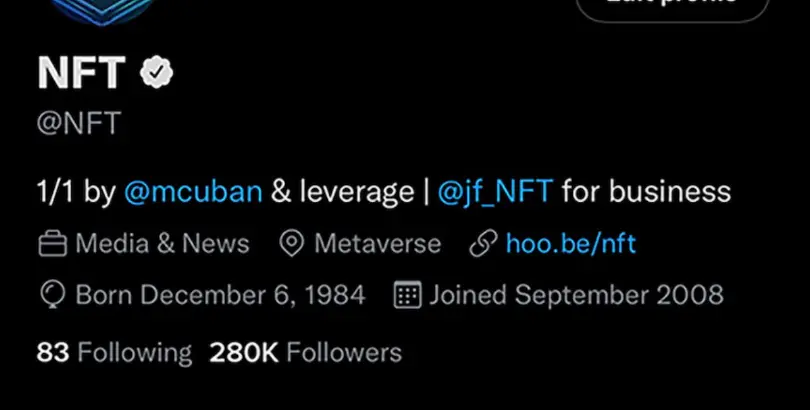Screen dimensions: 810x410
Task: Open the profile avatar picture
Action: (103, 11)
